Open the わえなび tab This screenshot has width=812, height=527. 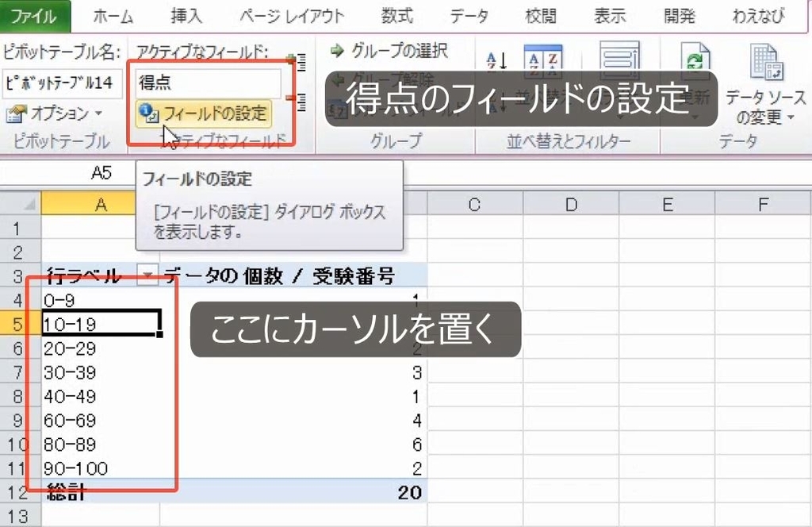758,16
